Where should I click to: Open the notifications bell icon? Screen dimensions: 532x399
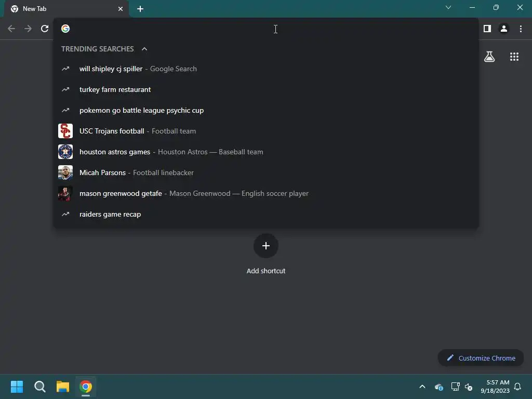coord(517,387)
